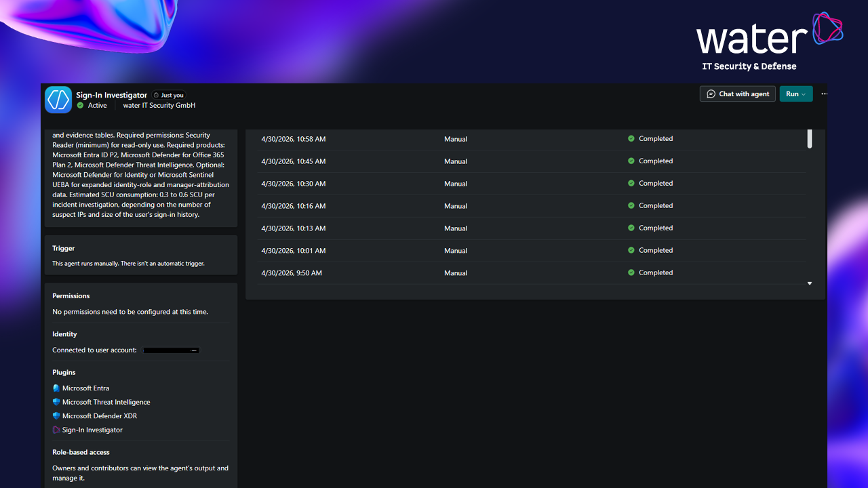Click Manual in the 10:58 AM run row
The width and height of the screenshot is (868, 488).
(x=456, y=139)
